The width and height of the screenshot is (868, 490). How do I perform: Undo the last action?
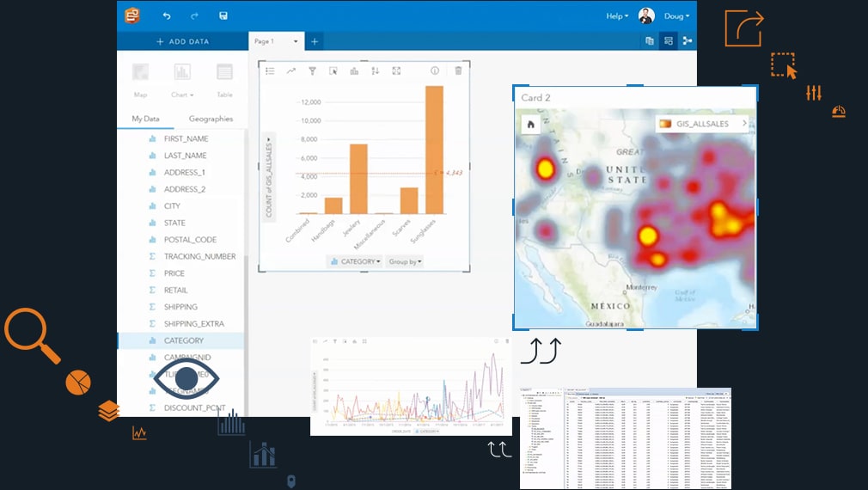tap(167, 16)
